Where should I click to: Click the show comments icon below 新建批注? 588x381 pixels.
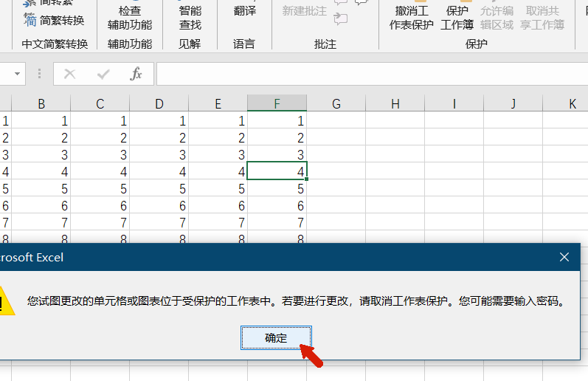pyautogui.click(x=341, y=18)
